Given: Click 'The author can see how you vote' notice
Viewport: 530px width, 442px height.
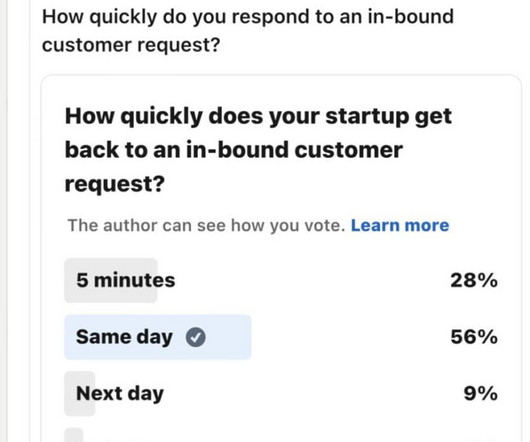Looking at the screenshot, I should coord(206,225).
